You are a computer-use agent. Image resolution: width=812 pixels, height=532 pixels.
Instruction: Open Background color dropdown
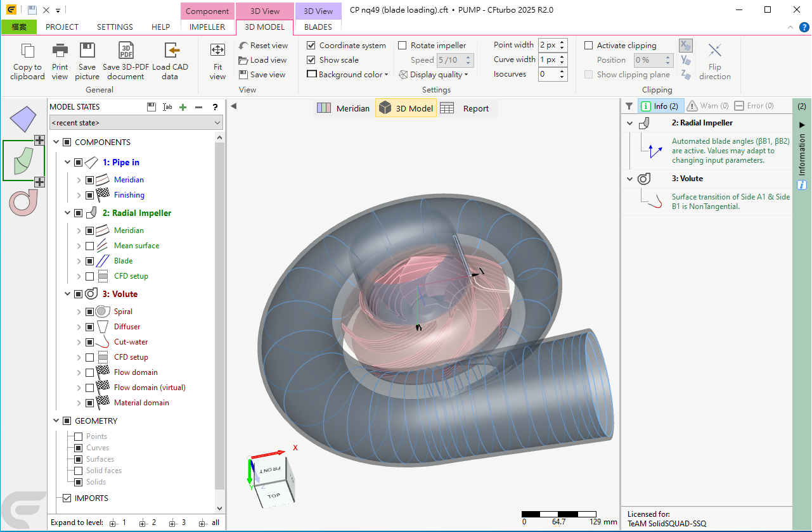coord(385,75)
